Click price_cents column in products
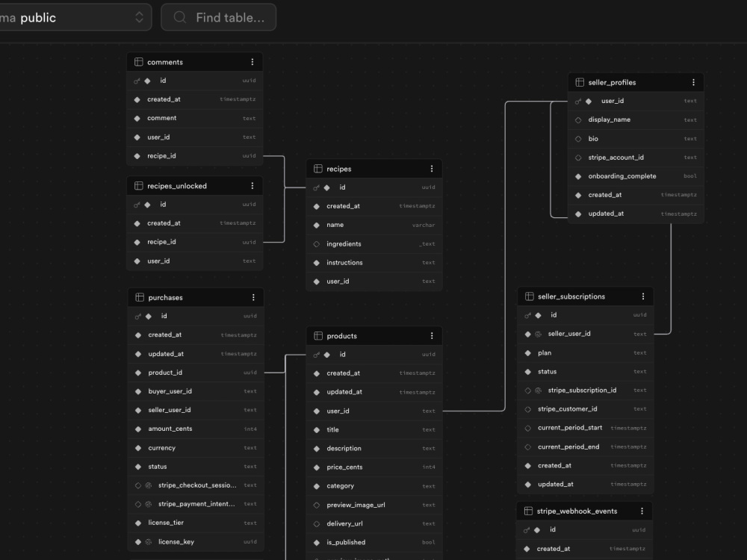Viewport: 747px width, 560px height. 374,467
